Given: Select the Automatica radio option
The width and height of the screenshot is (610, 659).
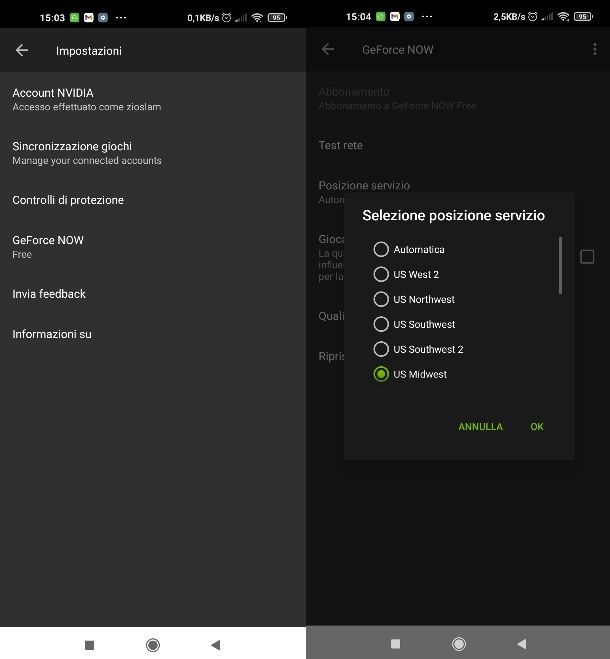Looking at the screenshot, I should tap(409, 249).
